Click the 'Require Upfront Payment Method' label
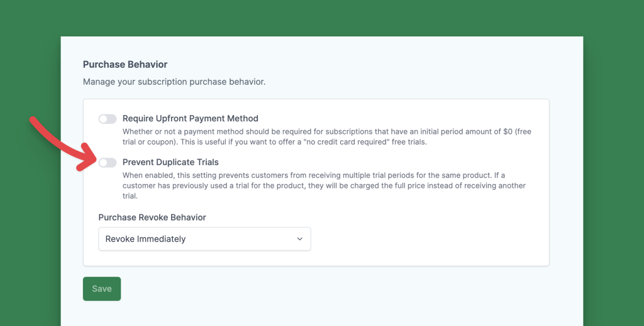This screenshot has width=644, height=326. tap(190, 118)
